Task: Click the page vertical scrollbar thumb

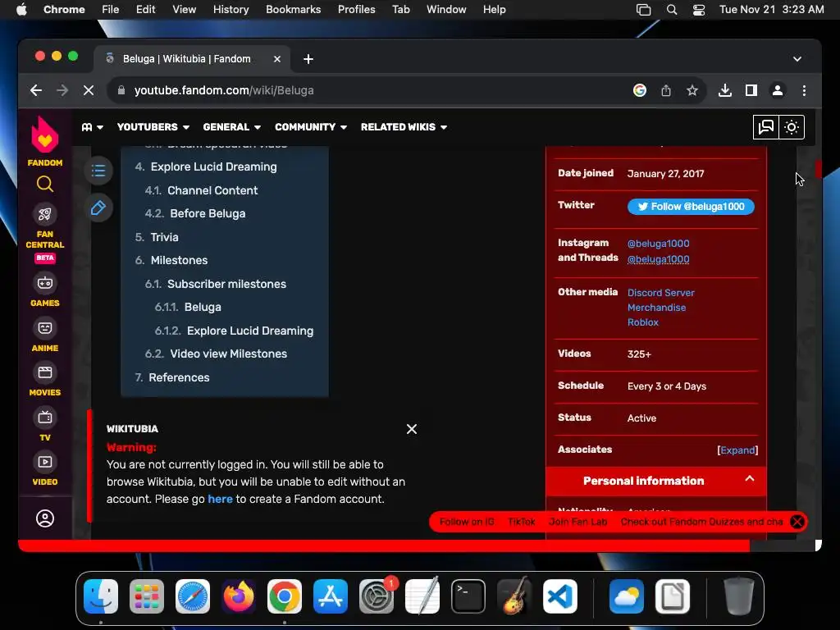Action: click(x=818, y=169)
